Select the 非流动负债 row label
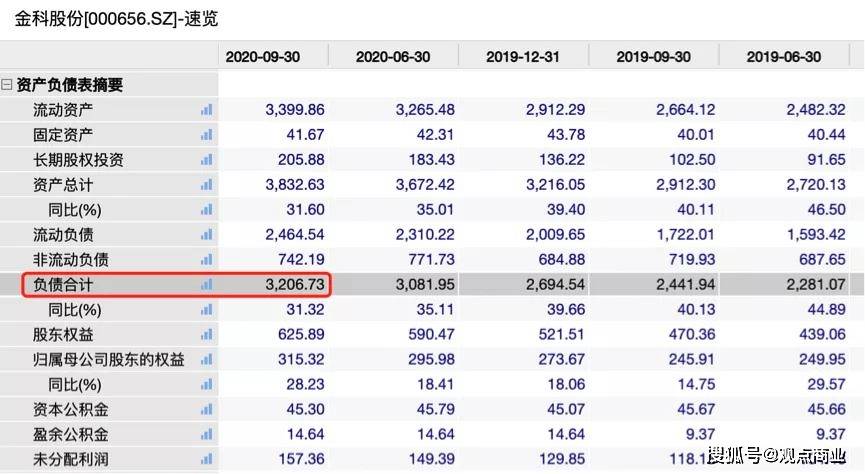 point(71,259)
